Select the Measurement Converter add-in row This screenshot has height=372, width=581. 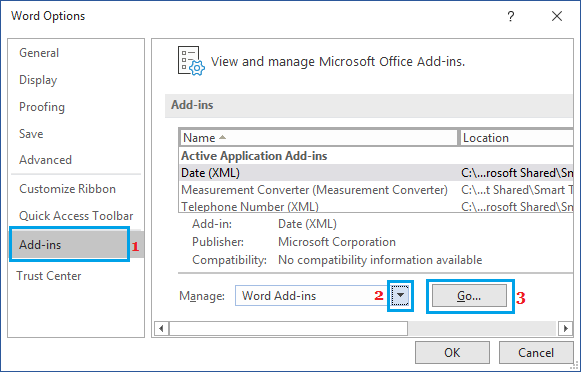[x=376, y=190]
